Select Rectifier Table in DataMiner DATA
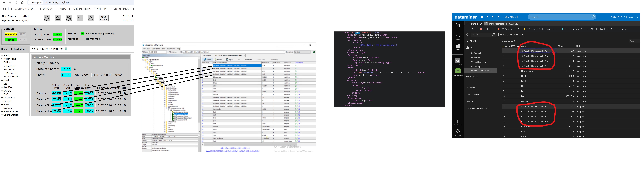Image resolution: width=644 pixels, height=171 pixels. pyautogui.click(x=480, y=62)
